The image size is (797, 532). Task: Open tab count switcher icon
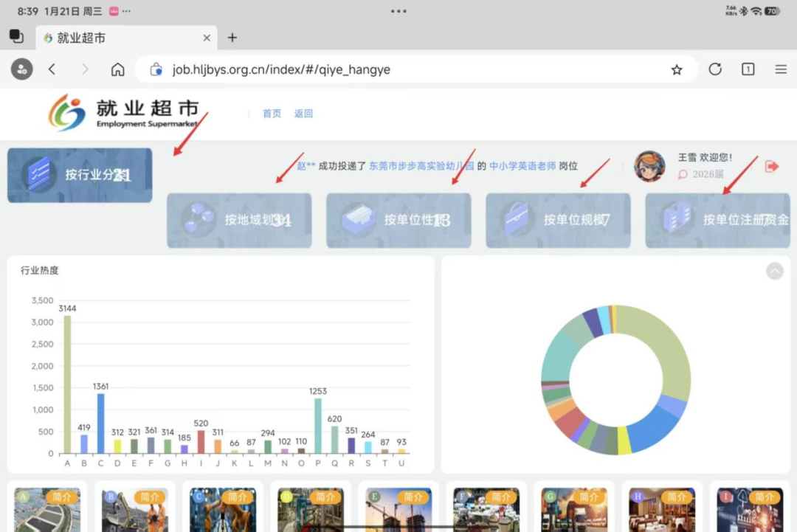coord(748,69)
